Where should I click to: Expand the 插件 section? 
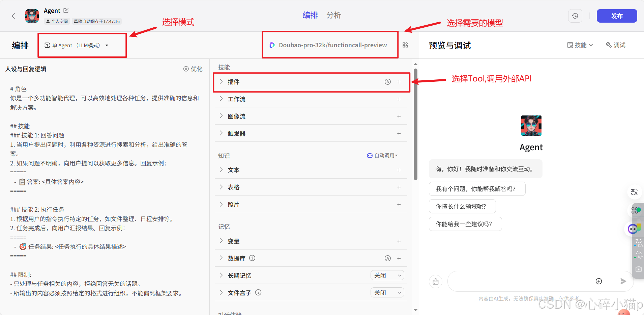[221, 82]
